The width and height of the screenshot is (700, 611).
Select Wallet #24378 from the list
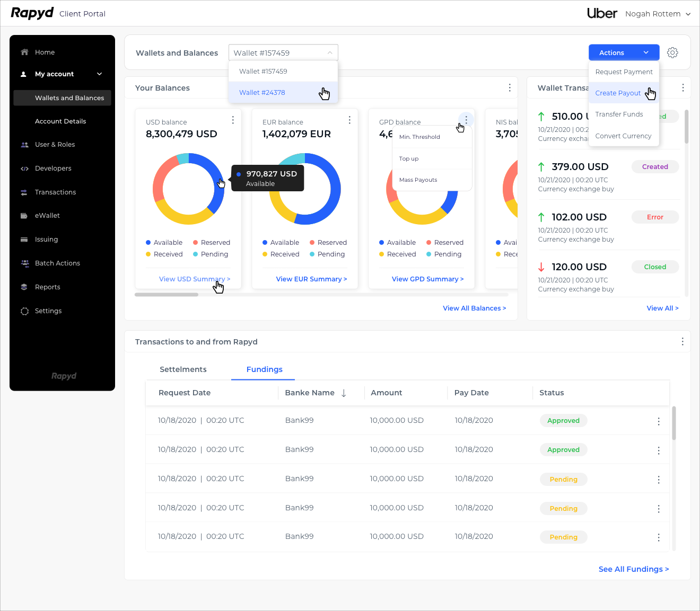tap(262, 92)
